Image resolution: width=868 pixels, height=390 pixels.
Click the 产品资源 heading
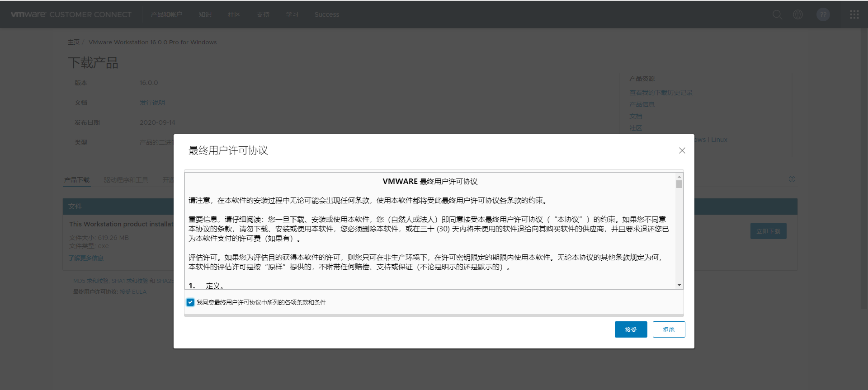642,79
